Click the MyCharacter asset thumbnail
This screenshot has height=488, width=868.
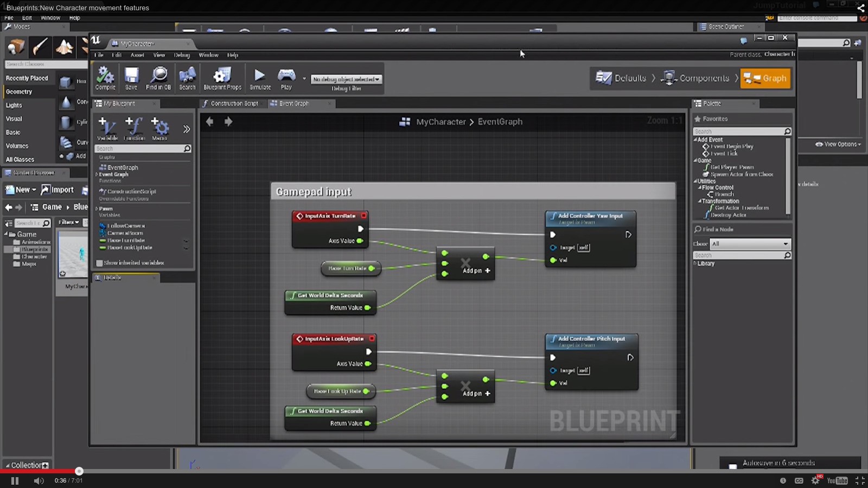[x=73, y=255]
